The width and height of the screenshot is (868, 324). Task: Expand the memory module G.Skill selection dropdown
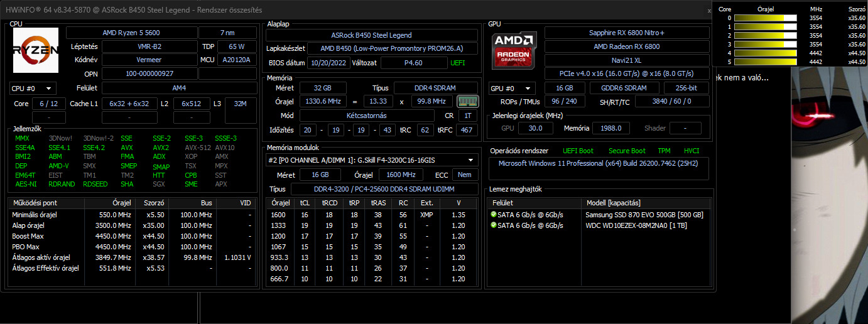click(x=372, y=160)
